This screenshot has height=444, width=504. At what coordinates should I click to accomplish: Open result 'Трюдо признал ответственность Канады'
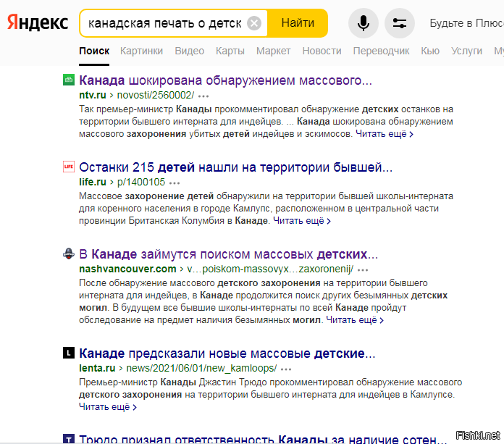(263, 438)
